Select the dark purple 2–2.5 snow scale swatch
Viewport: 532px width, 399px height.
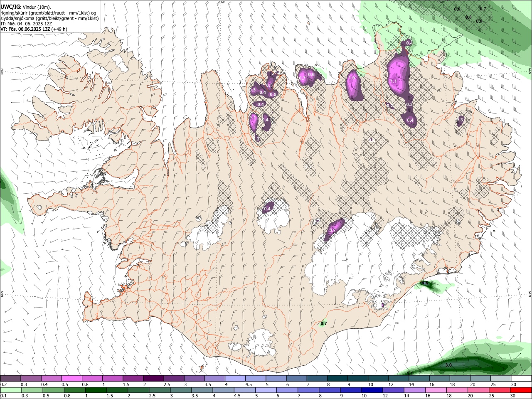(x=153, y=379)
